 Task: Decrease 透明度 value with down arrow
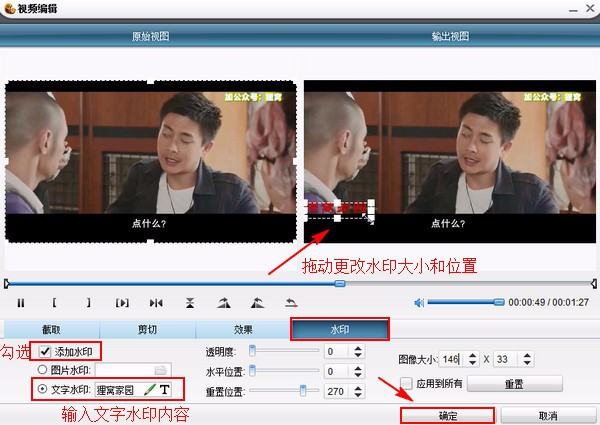tap(358, 355)
